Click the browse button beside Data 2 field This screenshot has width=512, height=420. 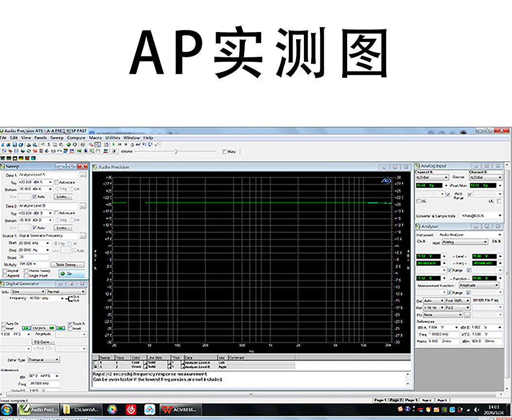coord(83,206)
